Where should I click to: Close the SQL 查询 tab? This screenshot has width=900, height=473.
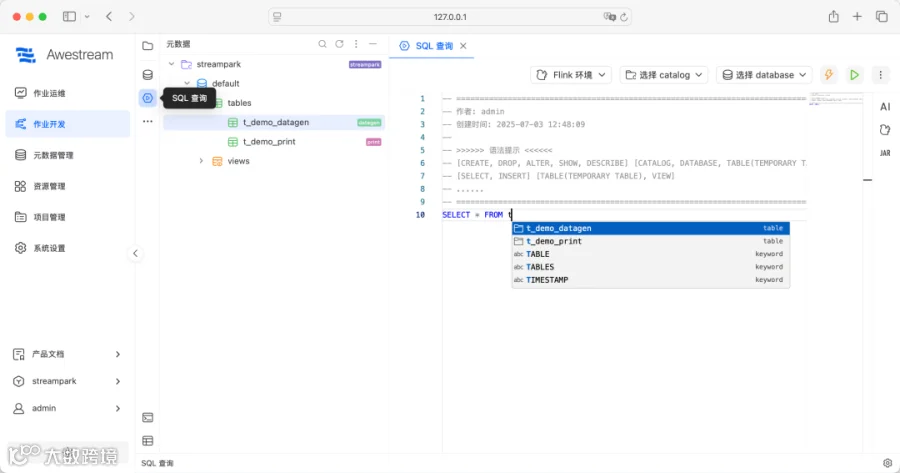pyautogui.click(x=463, y=46)
